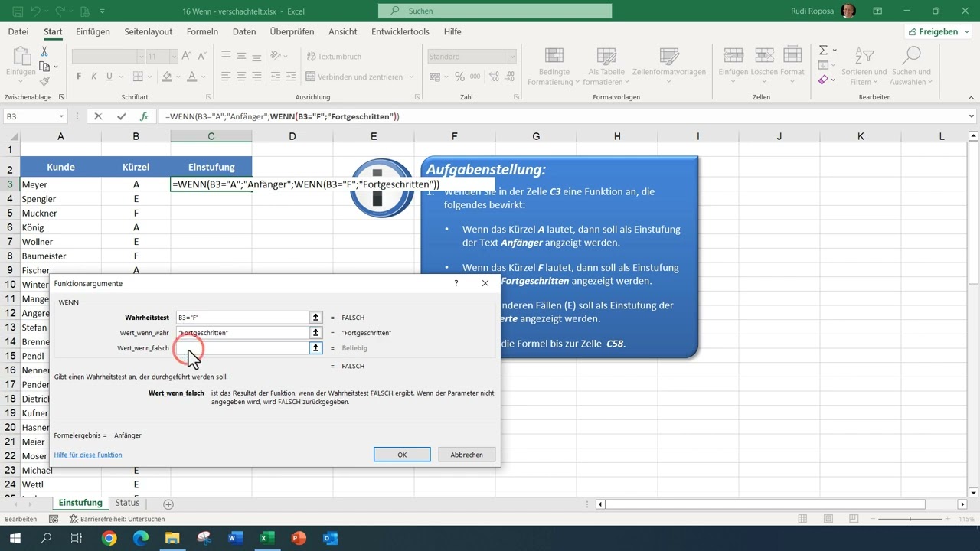Toggle italic formatting K button
Image resolution: width=980 pixels, height=551 pixels.
[x=94, y=77]
